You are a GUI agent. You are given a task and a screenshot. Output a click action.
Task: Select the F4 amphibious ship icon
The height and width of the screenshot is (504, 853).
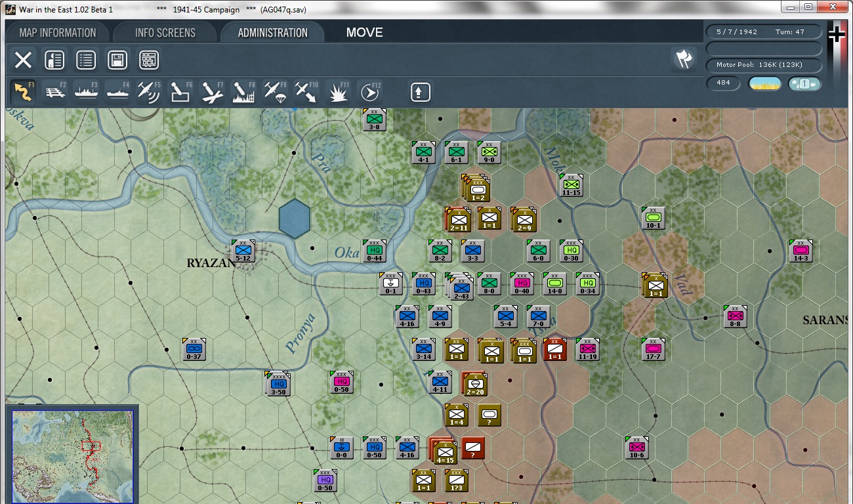coord(117,92)
